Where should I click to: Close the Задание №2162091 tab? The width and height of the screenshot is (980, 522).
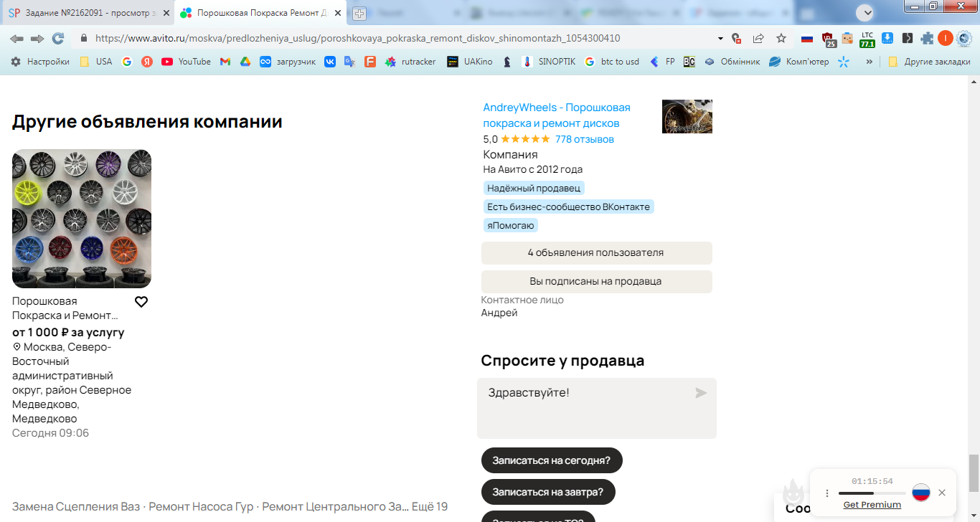166,13
